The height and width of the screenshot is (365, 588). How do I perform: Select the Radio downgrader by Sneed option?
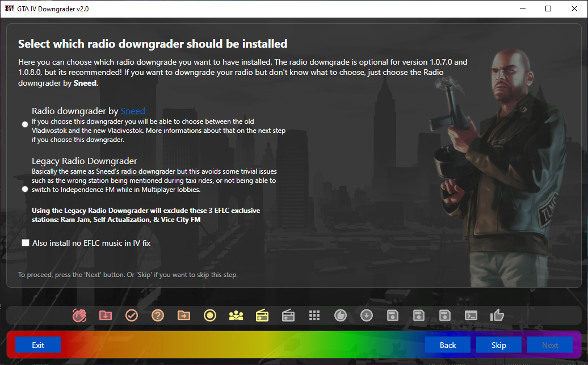[x=25, y=124]
